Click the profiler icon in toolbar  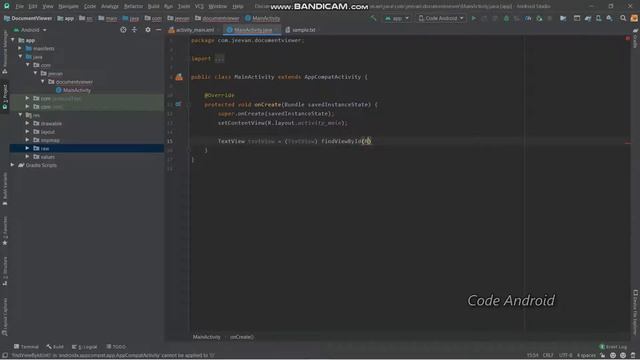coord(528,18)
